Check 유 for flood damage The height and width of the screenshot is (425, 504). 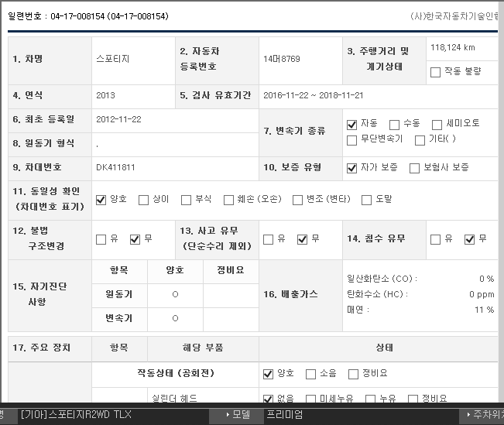435,239
